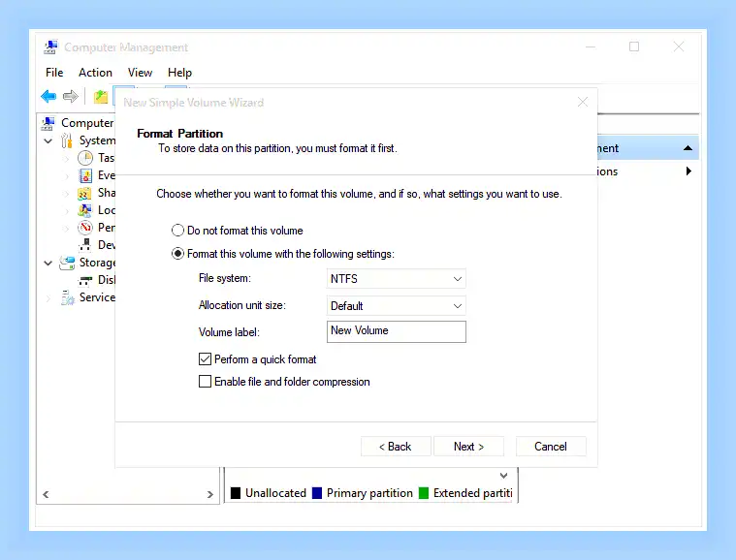Close the New Simple Volume Wizard dialog

tap(583, 102)
